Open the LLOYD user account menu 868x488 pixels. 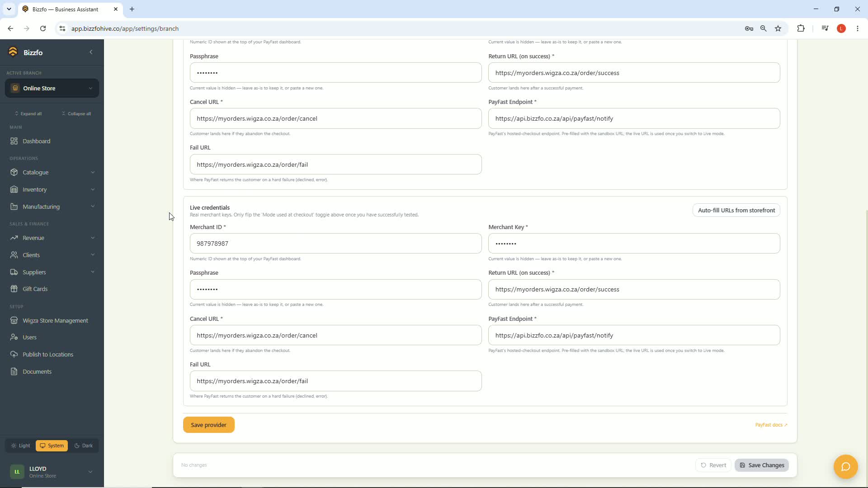tap(52, 472)
